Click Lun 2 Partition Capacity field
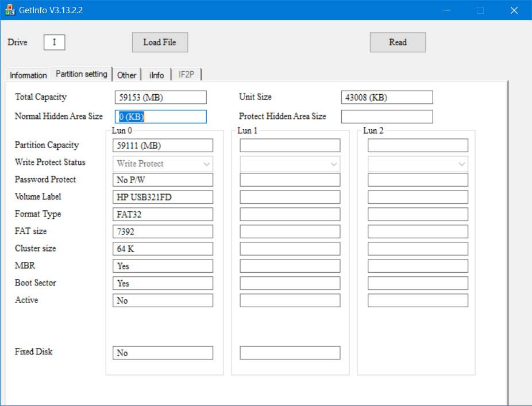 tap(418, 145)
